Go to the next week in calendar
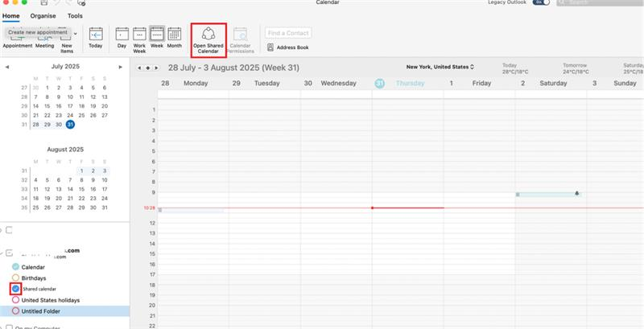 coord(156,68)
